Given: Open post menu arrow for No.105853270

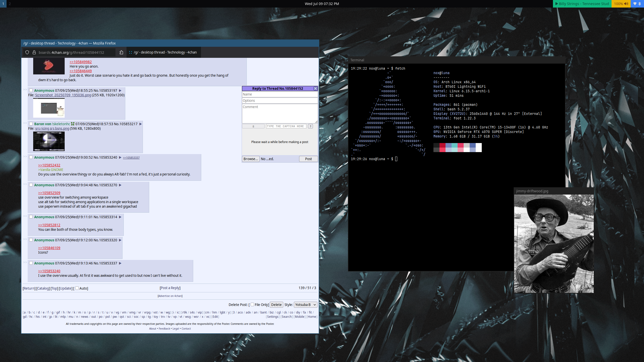Looking at the screenshot, I should click(120, 185).
